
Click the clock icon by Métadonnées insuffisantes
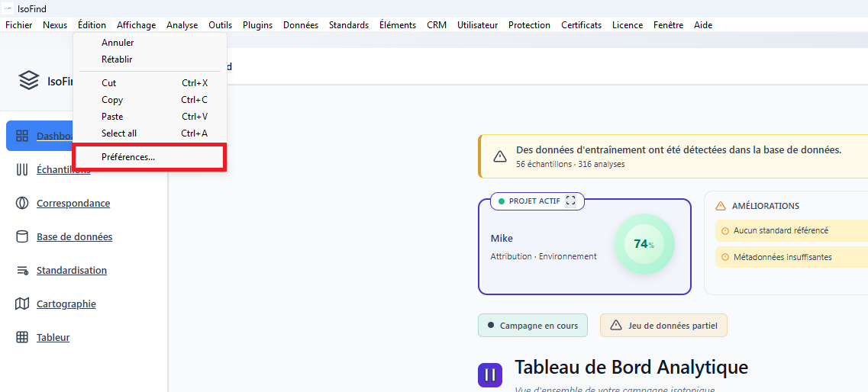coord(725,257)
